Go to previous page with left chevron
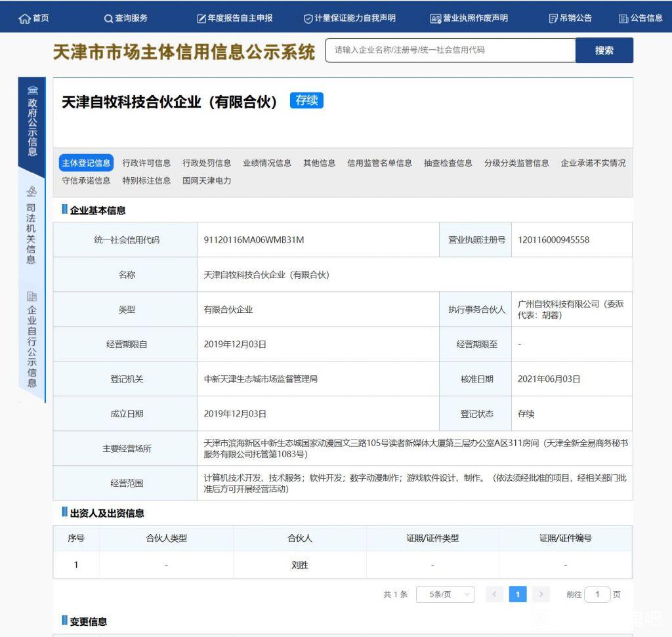This screenshot has width=672, height=637. click(495, 594)
